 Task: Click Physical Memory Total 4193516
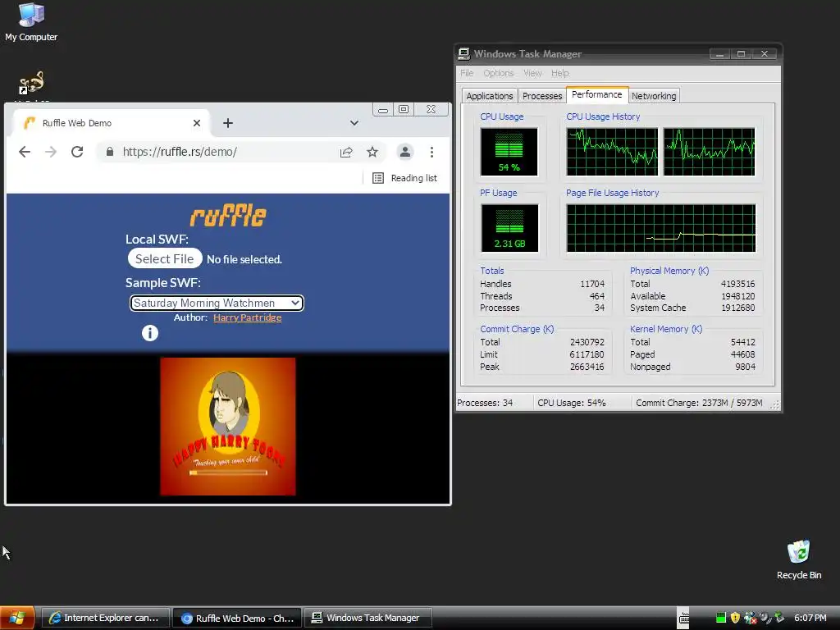(x=737, y=284)
